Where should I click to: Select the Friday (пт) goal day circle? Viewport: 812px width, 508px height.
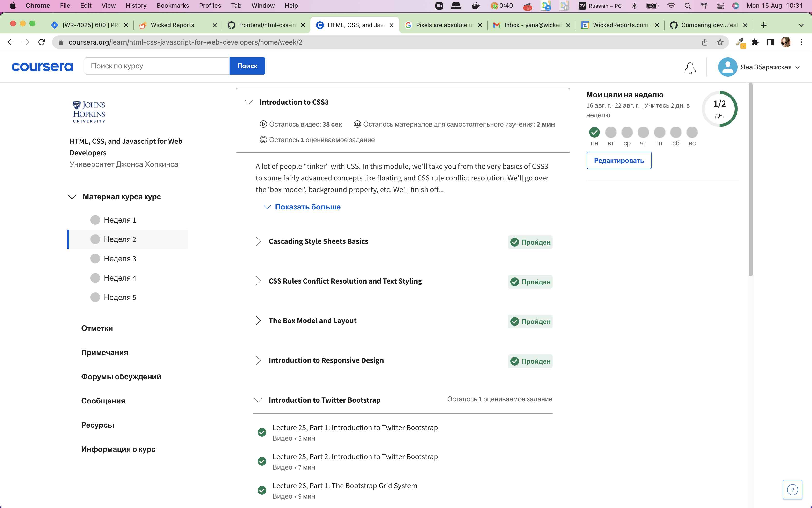659,132
